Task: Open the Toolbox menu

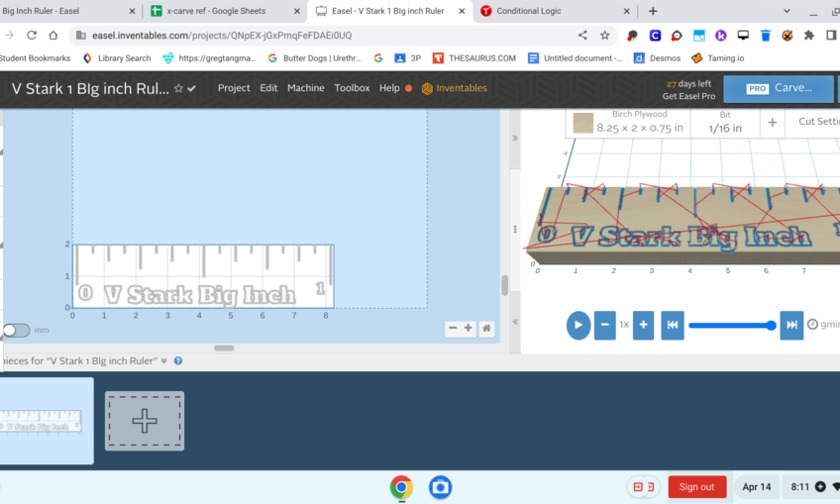Action: pyautogui.click(x=352, y=88)
